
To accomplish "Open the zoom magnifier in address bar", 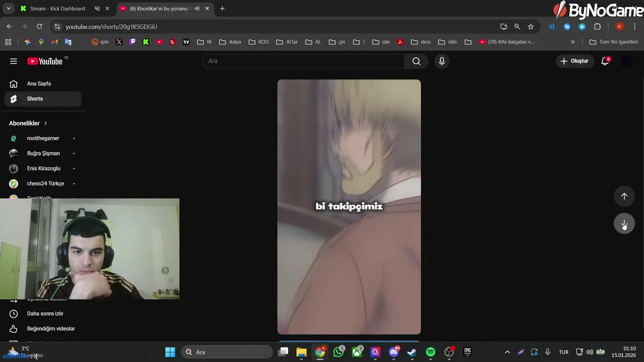I will point(517,27).
